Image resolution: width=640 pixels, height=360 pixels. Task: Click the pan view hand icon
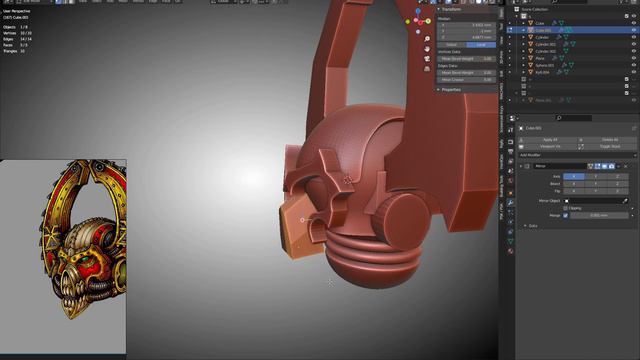click(427, 49)
